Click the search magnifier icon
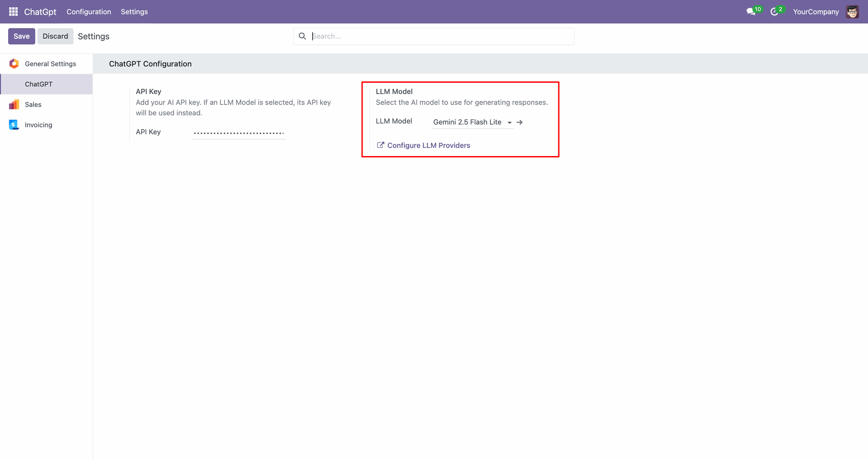868x460 pixels. pos(302,36)
